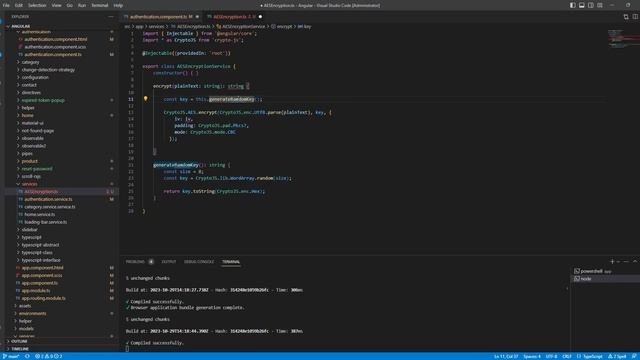640x360 pixels.
Task: Open app-routing.module.ts file
Action: [x=43, y=298]
